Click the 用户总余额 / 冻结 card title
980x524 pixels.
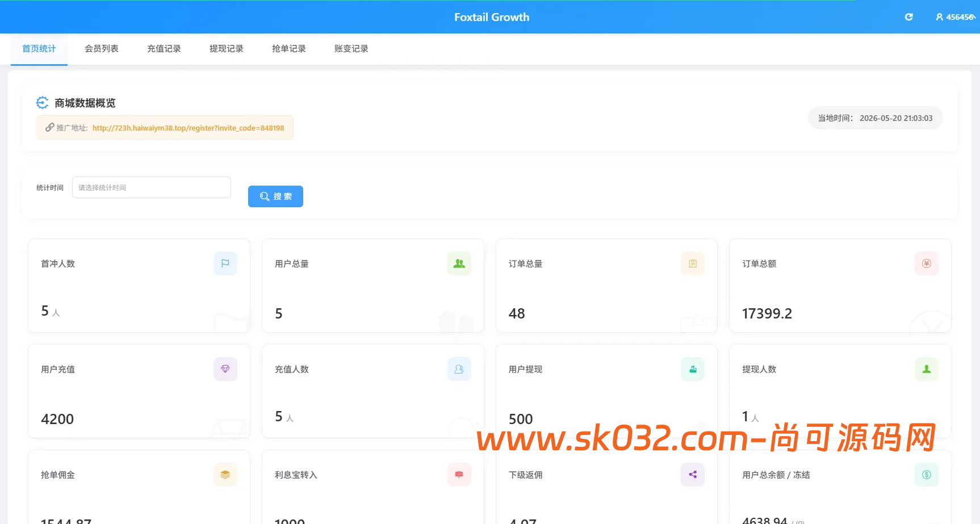(x=776, y=475)
